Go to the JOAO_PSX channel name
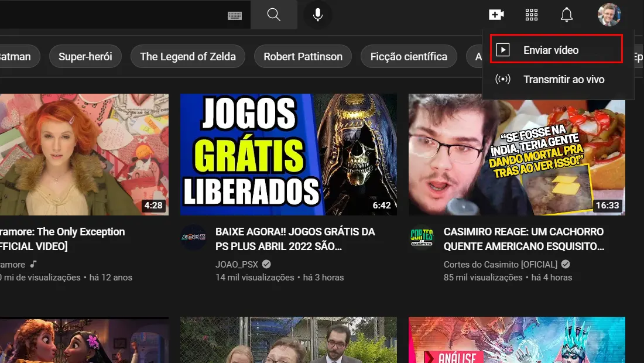The width and height of the screenshot is (644, 363). pyautogui.click(x=237, y=265)
